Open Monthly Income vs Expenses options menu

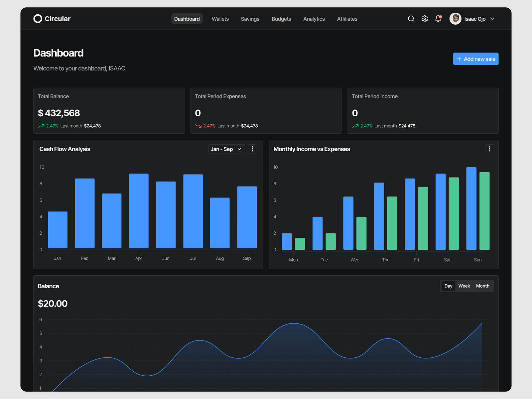click(x=489, y=149)
